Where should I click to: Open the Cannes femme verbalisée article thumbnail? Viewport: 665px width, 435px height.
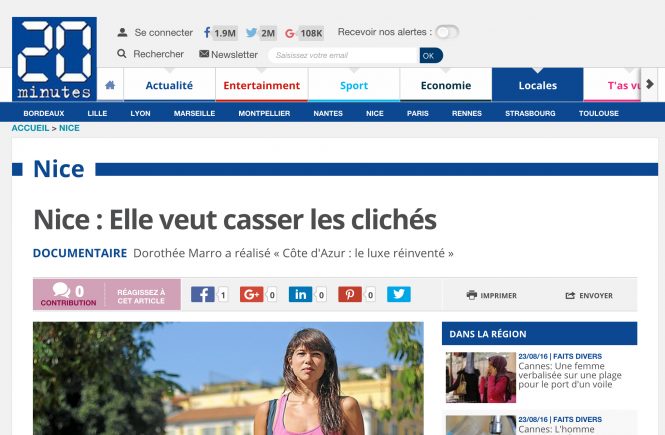481,377
